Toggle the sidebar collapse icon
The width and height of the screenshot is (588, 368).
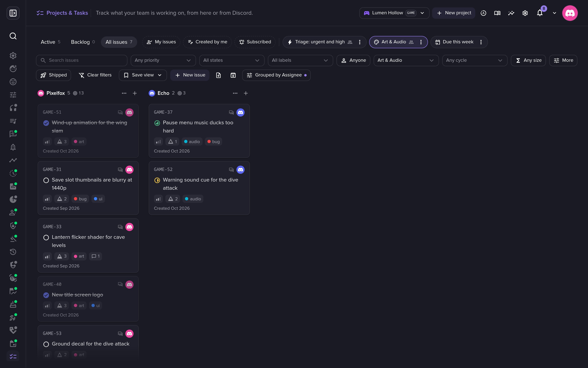point(13,13)
